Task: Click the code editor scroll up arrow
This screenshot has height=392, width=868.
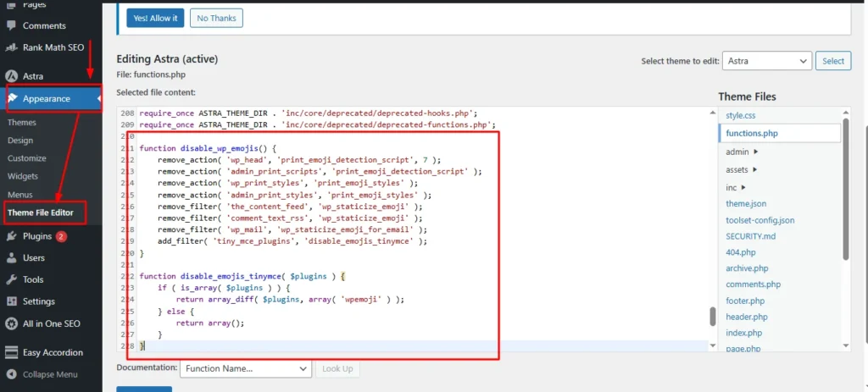Action: 713,113
